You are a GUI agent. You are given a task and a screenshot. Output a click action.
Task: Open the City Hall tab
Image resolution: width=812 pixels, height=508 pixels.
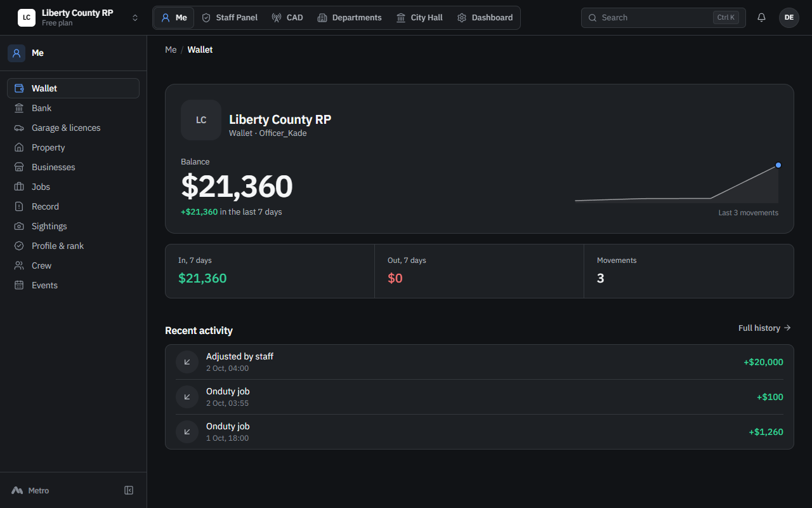point(419,18)
